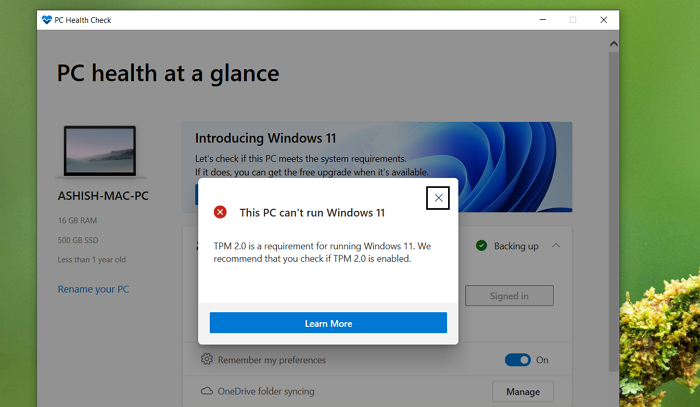Close the Windows 11 compatibility dialog
The height and width of the screenshot is (407, 700).
coord(437,198)
